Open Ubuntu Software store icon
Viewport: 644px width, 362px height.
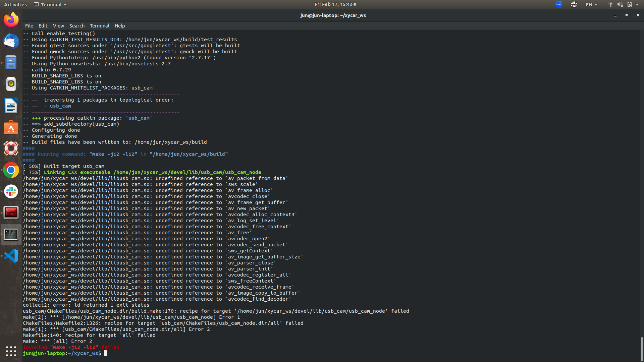pyautogui.click(x=11, y=127)
